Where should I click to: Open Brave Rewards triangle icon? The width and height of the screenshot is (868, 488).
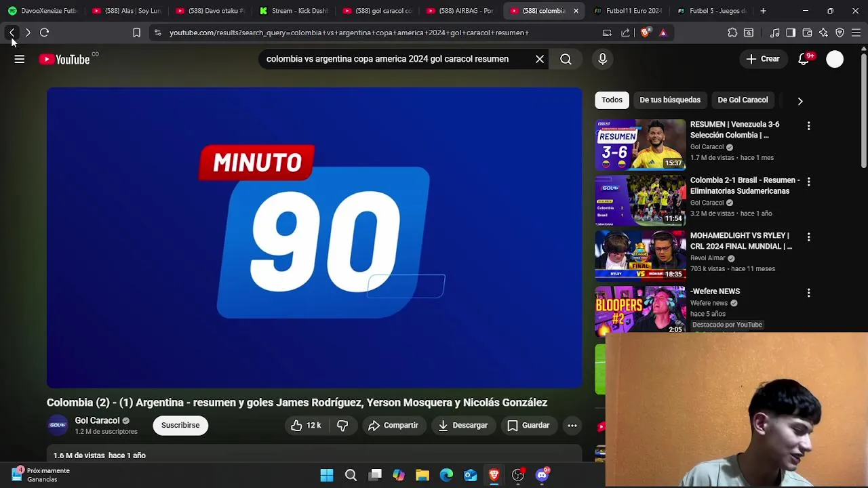pos(663,33)
